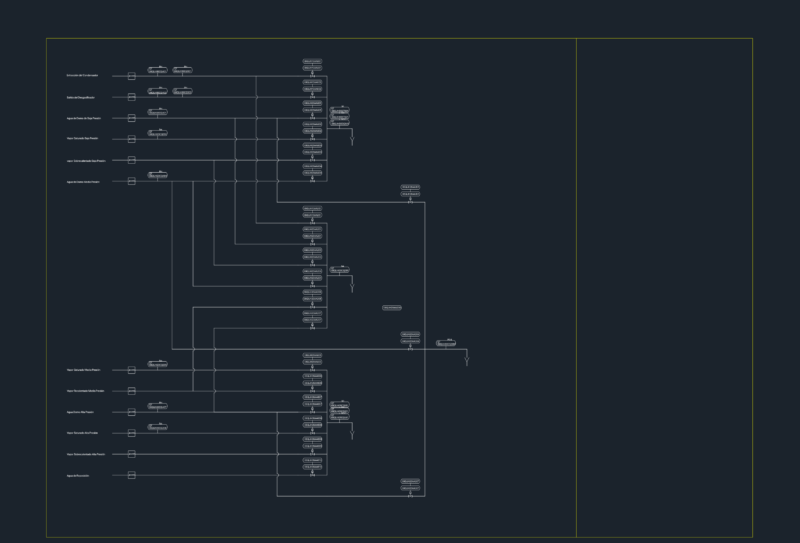Screen dimensions: 800x543
Task: Click the Vapor Recalentado Media Presión label
Action: click(85, 391)
